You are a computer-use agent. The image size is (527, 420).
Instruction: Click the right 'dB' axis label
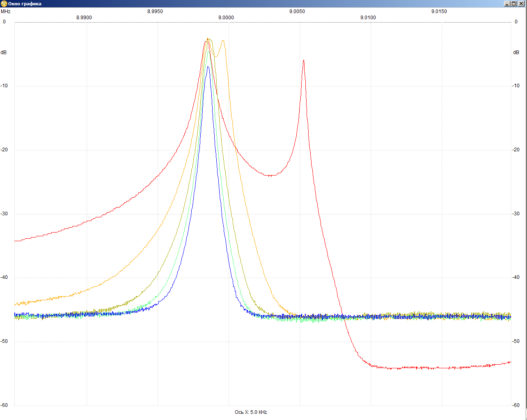[516, 52]
